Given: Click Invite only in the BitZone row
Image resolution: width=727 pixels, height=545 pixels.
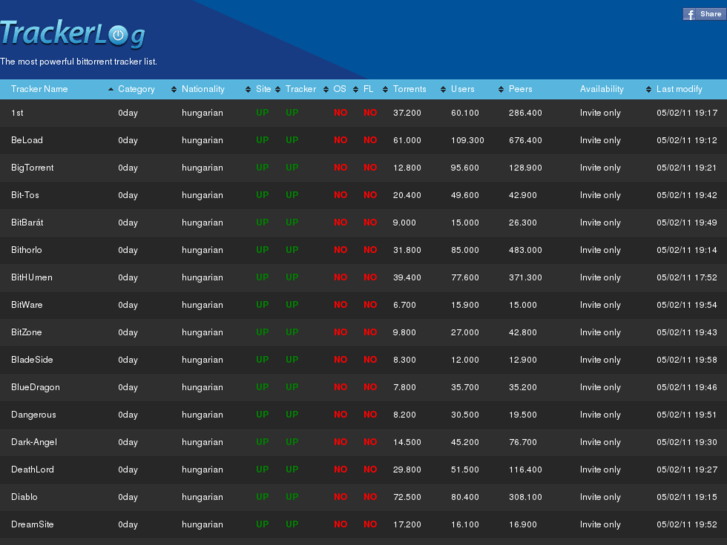Looking at the screenshot, I should (x=600, y=332).
